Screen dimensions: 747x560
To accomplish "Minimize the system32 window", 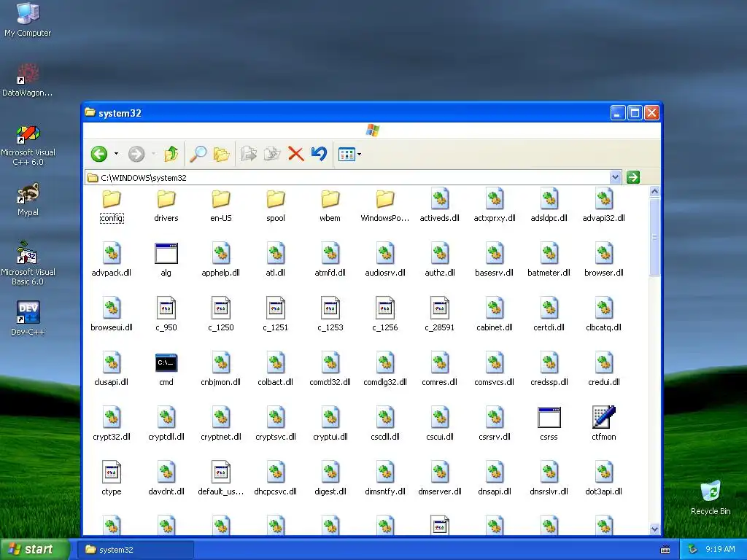I will coord(618,113).
